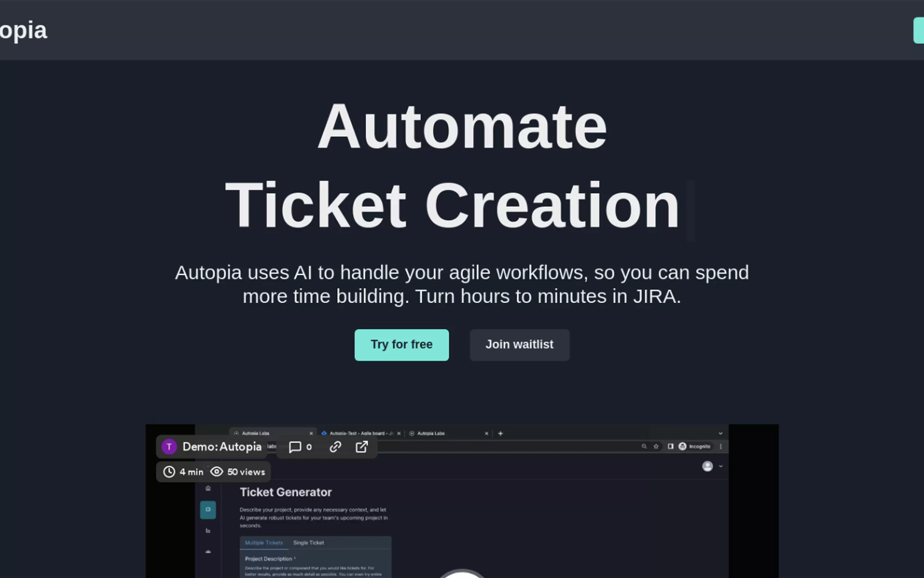The image size is (924, 578).
Task: Expand the user profile chevron in video
Action: click(721, 466)
